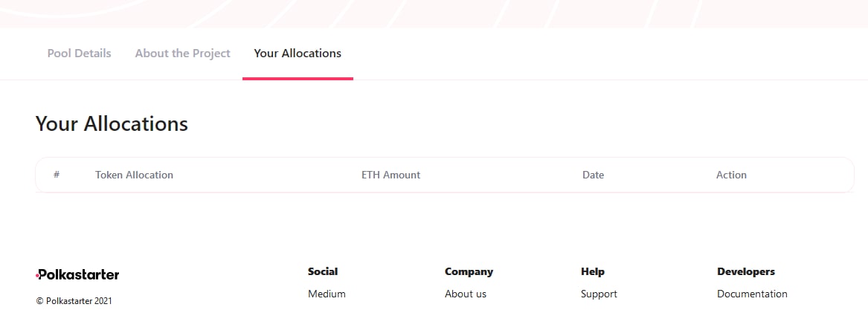Open the Pool Details tab
The image size is (868, 310).
(79, 54)
